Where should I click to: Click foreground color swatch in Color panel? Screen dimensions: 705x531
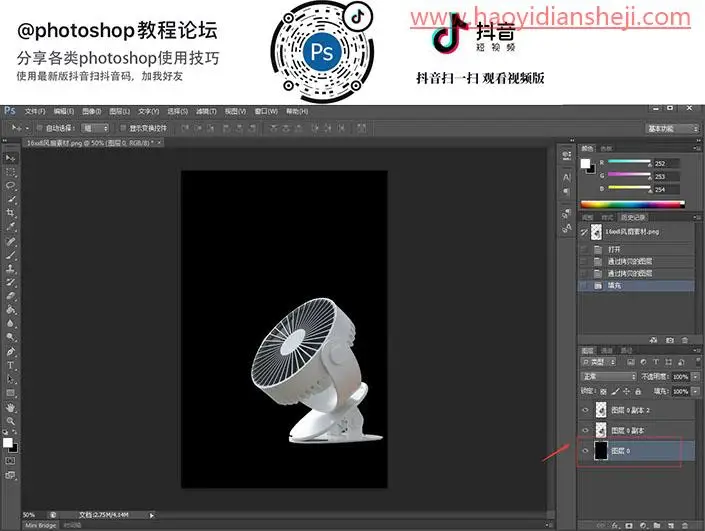pyautogui.click(x=585, y=164)
